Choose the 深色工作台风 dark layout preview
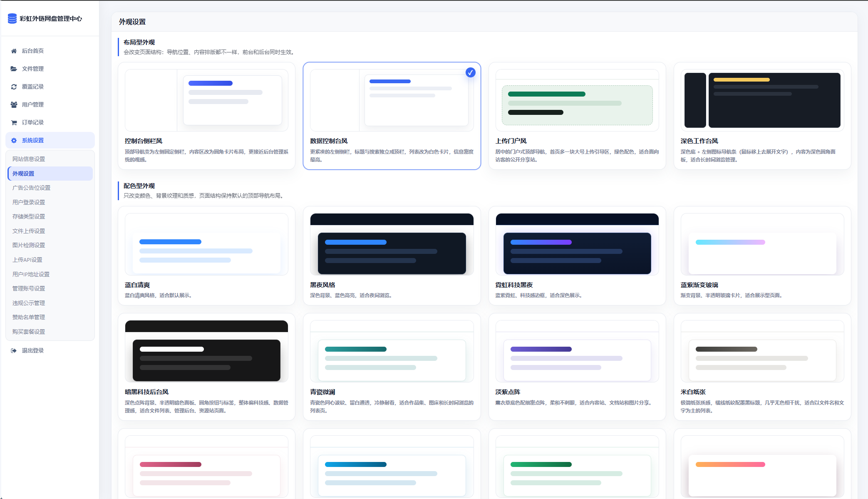The image size is (868, 499). point(762,100)
